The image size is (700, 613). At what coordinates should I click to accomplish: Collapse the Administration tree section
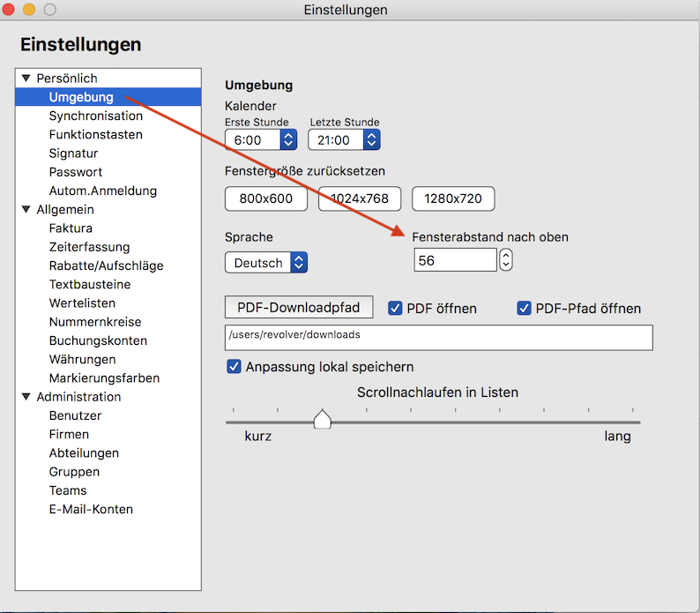[26, 397]
